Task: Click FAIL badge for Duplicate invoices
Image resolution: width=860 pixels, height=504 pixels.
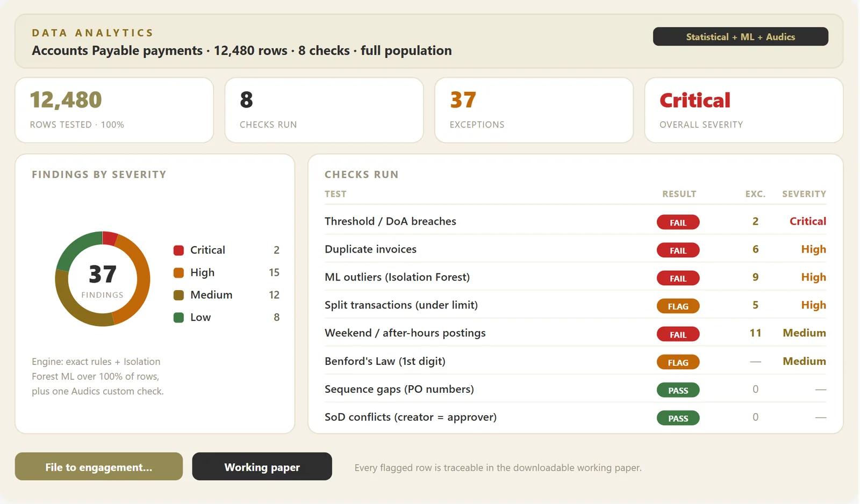Action: pos(678,250)
